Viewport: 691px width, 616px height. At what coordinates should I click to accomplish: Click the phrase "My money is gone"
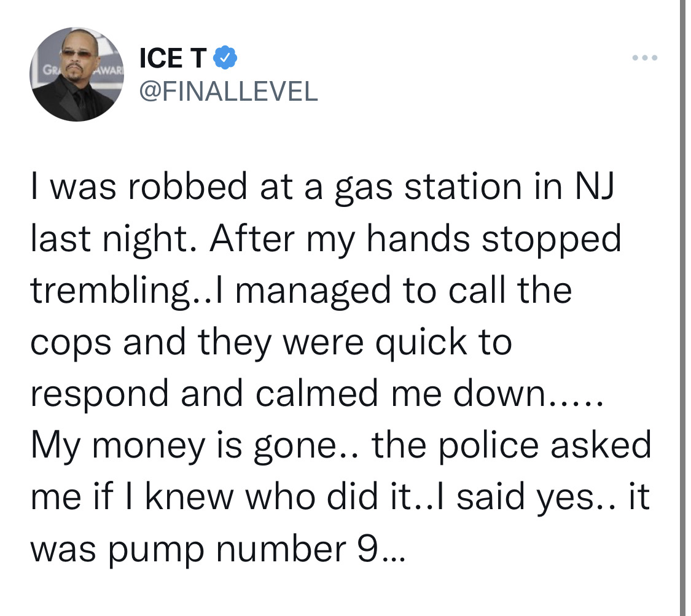pyautogui.click(x=183, y=445)
